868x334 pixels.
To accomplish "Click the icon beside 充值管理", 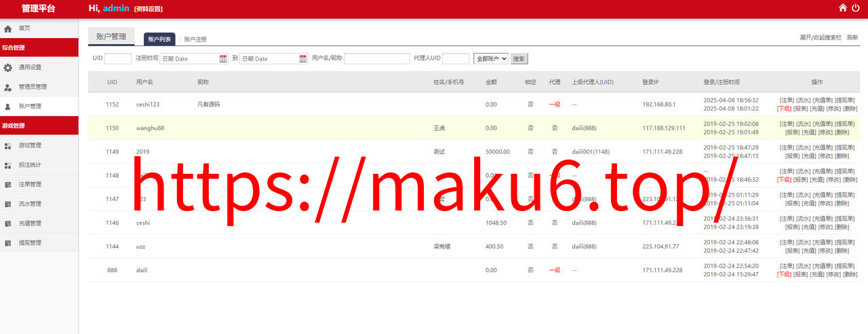I will pos(8,223).
